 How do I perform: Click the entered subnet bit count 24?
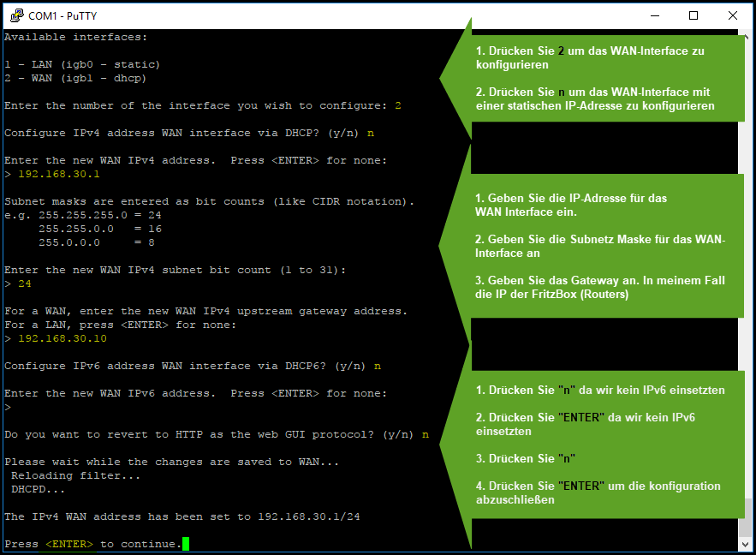click(x=24, y=283)
